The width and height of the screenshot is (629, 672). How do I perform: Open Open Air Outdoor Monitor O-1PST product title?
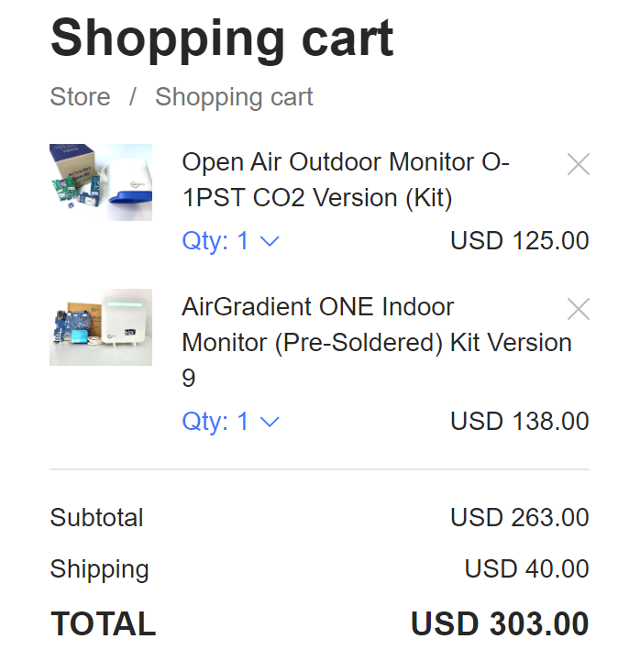coord(346,180)
